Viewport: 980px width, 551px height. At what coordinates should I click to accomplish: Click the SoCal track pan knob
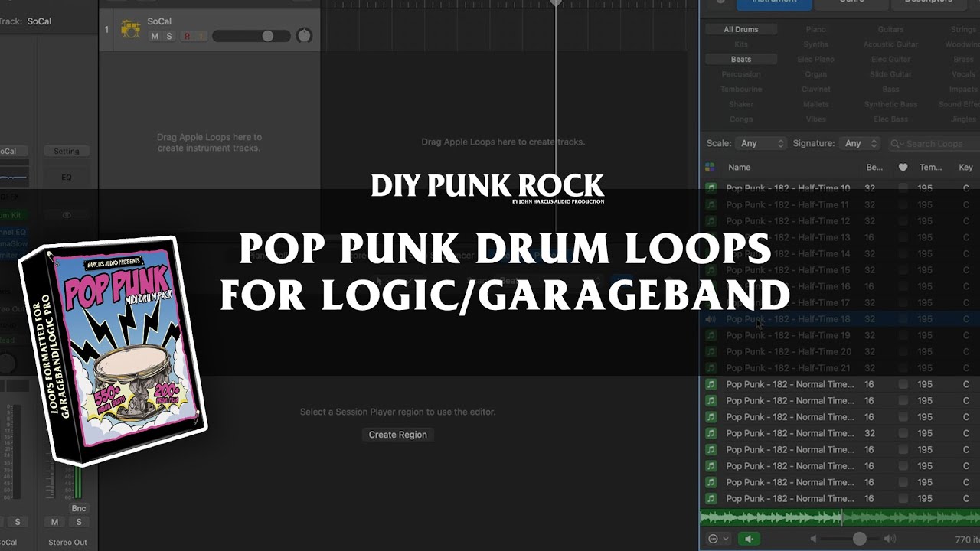coord(304,36)
